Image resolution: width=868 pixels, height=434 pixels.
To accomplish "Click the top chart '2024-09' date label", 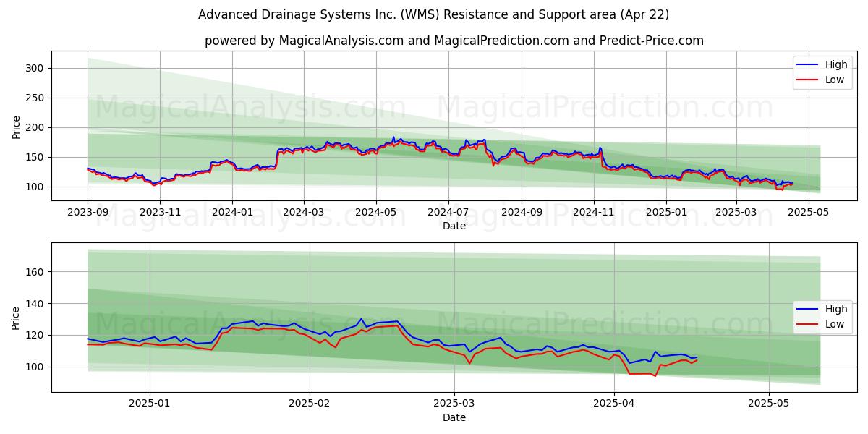I will pyautogui.click(x=522, y=213).
